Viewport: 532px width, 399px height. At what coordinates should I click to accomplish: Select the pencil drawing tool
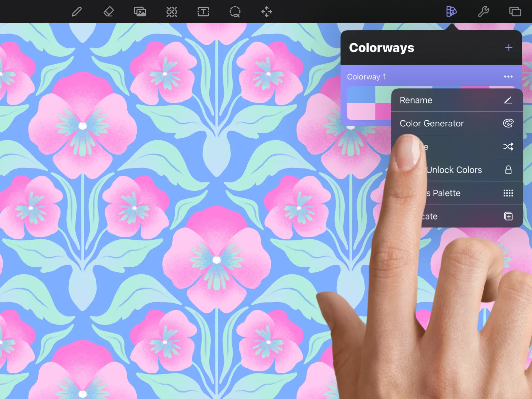pyautogui.click(x=77, y=12)
